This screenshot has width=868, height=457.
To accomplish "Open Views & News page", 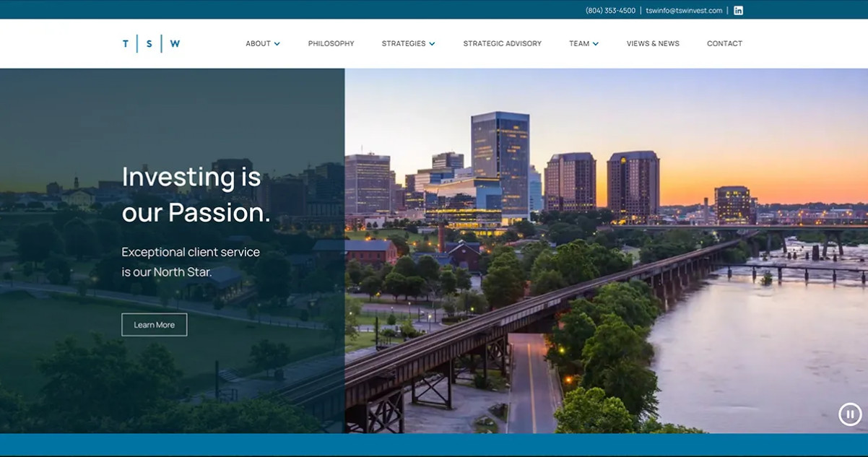I will click(653, 43).
